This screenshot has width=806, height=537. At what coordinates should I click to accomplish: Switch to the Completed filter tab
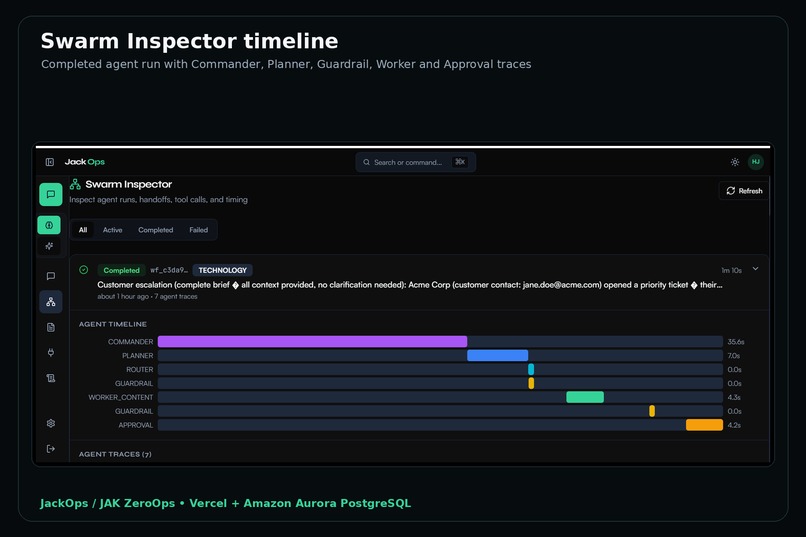point(155,230)
